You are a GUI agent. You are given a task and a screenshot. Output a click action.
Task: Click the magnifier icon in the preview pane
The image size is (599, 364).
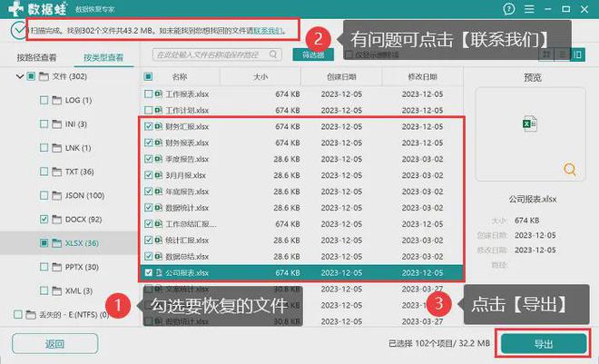pyautogui.click(x=570, y=169)
